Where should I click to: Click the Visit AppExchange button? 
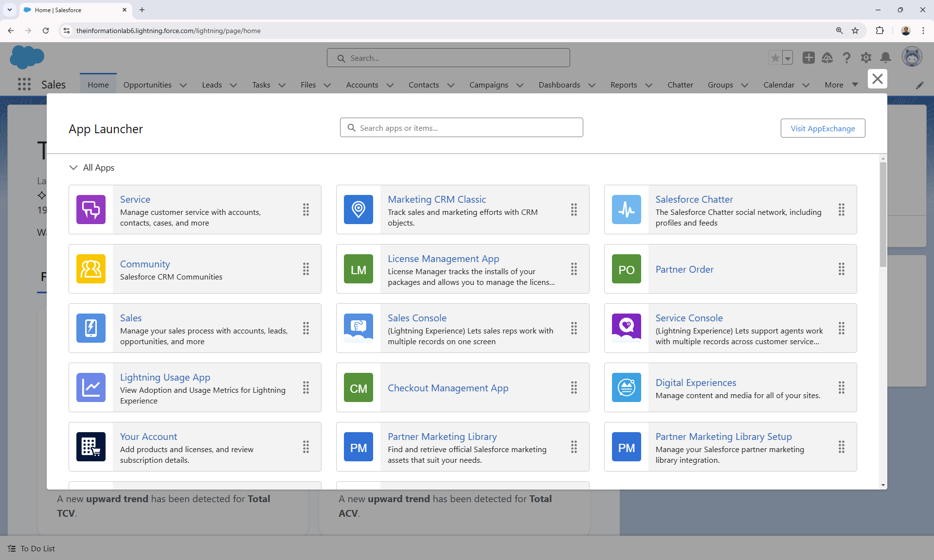[x=823, y=128]
